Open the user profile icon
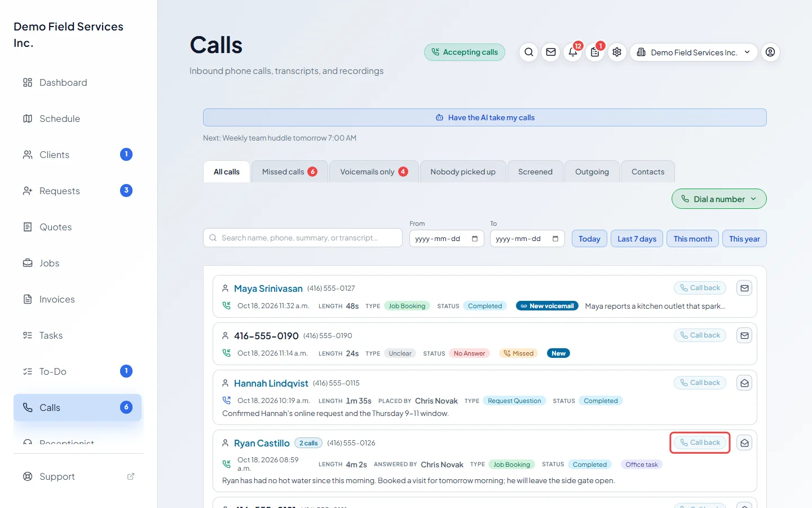 (x=770, y=52)
